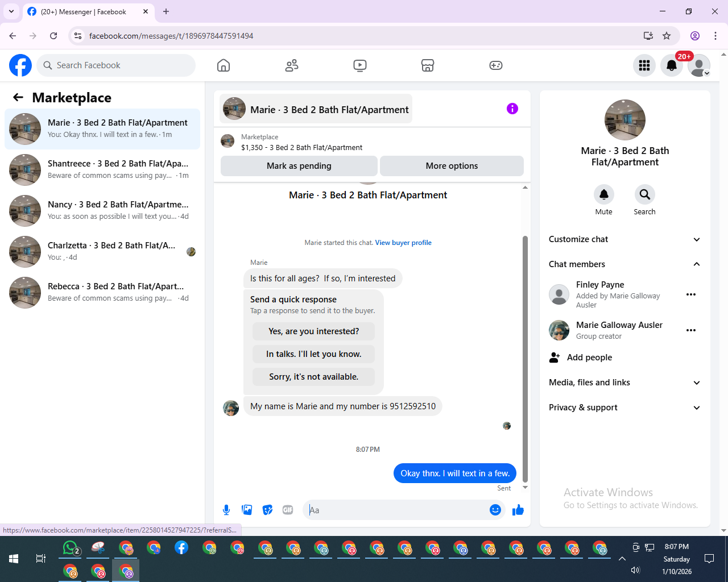Click Mark as pending button
The width and height of the screenshot is (728, 582).
click(x=299, y=166)
